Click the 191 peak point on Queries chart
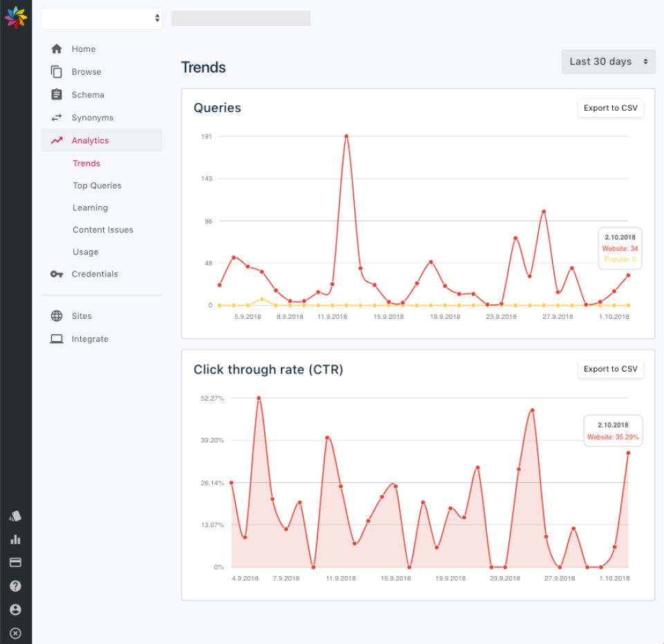The width and height of the screenshot is (664, 644). click(x=347, y=136)
